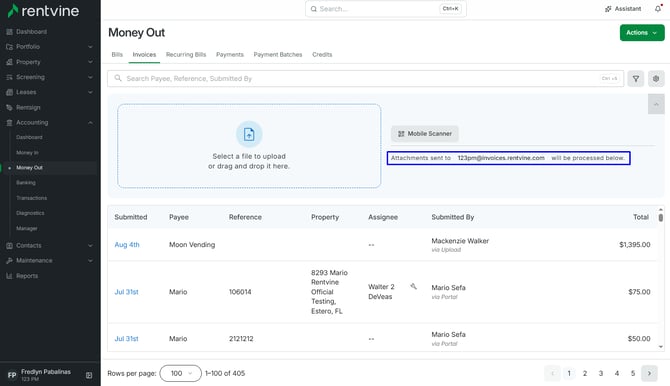The height and width of the screenshot is (386, 670).
Task: Click the Leases sidebar icon
Action: [9, 92]
